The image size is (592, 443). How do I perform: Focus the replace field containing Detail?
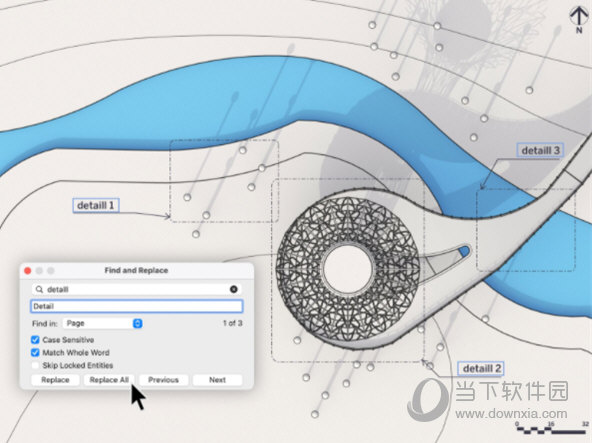coord(136,306)
